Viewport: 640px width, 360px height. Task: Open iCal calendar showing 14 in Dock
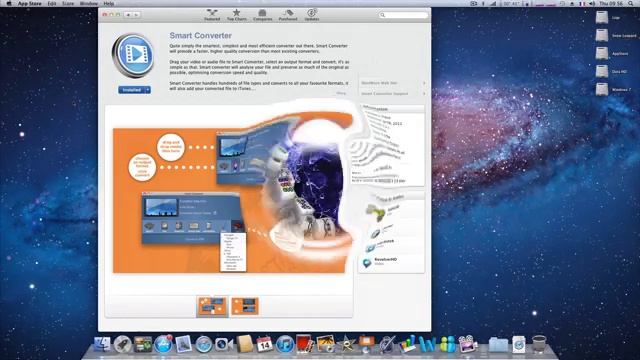[x=264, y=344]
